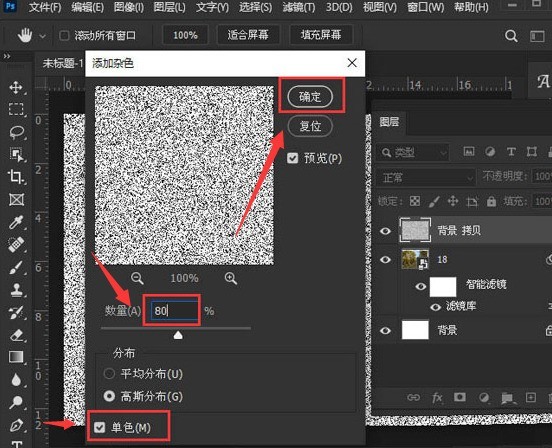Open the 编辑(E) menu

click(87, 7)
